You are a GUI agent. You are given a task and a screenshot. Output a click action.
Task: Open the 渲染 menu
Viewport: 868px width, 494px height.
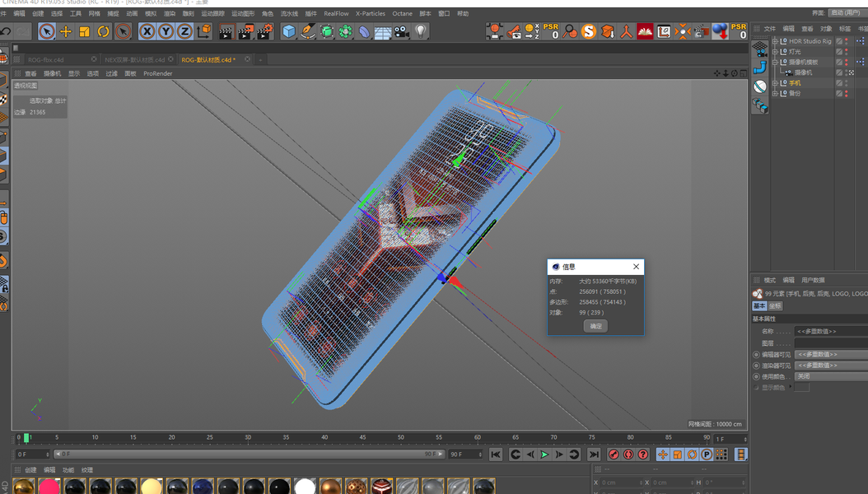[x=170, y=13]
